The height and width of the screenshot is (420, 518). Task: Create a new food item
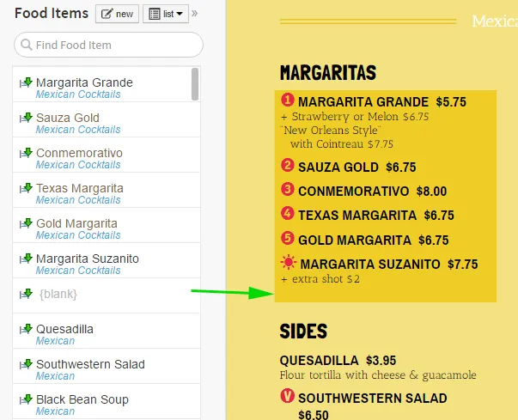[118, 14]
